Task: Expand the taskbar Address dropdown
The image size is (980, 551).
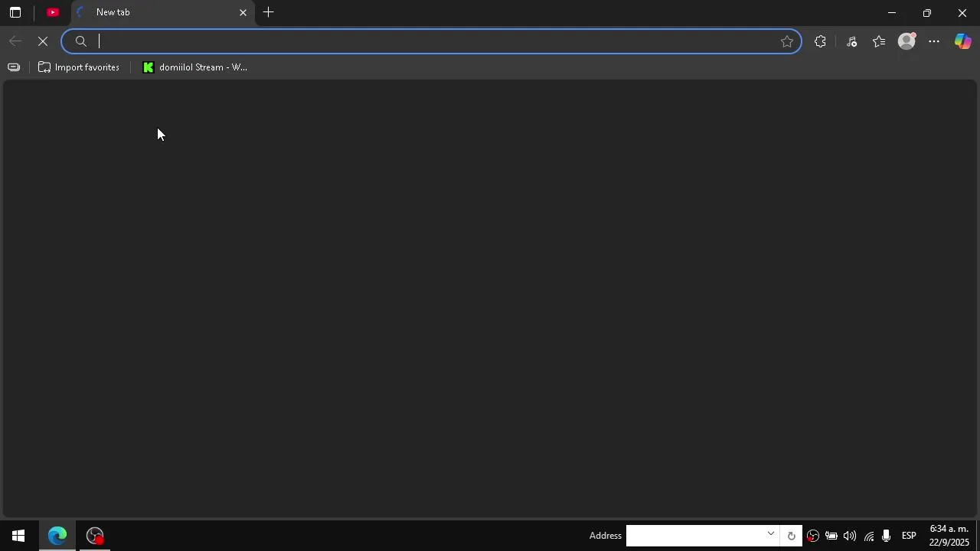Action: pyautogui.click(x=771, y=534)
